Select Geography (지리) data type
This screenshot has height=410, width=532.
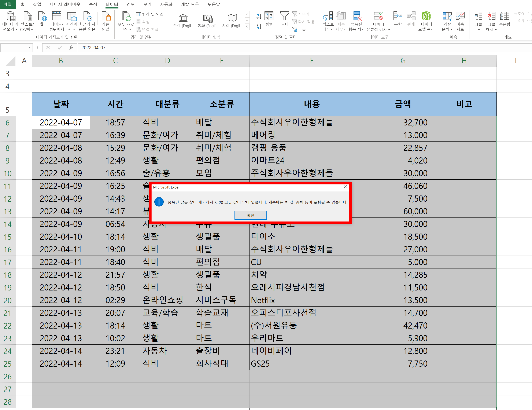point(232,21)
